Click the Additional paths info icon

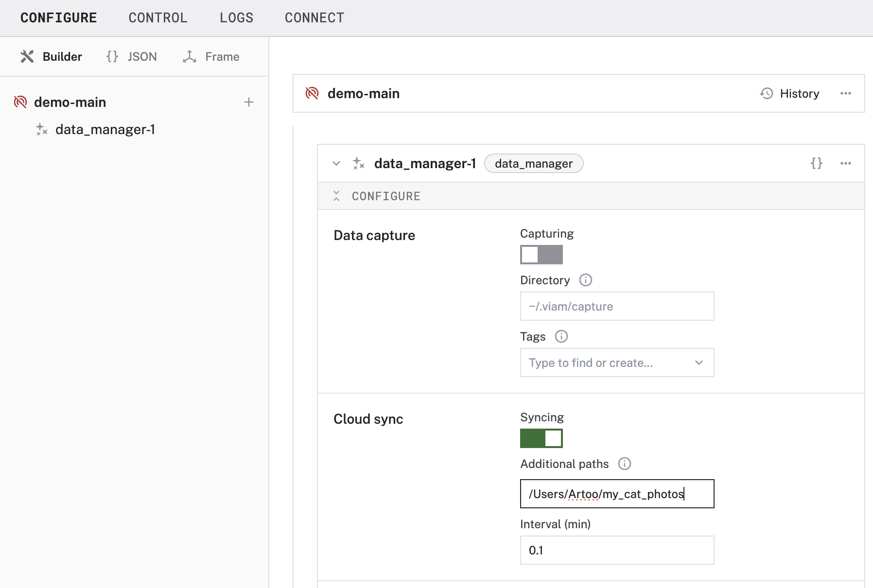pyautogui.click(x=625, y=464)
